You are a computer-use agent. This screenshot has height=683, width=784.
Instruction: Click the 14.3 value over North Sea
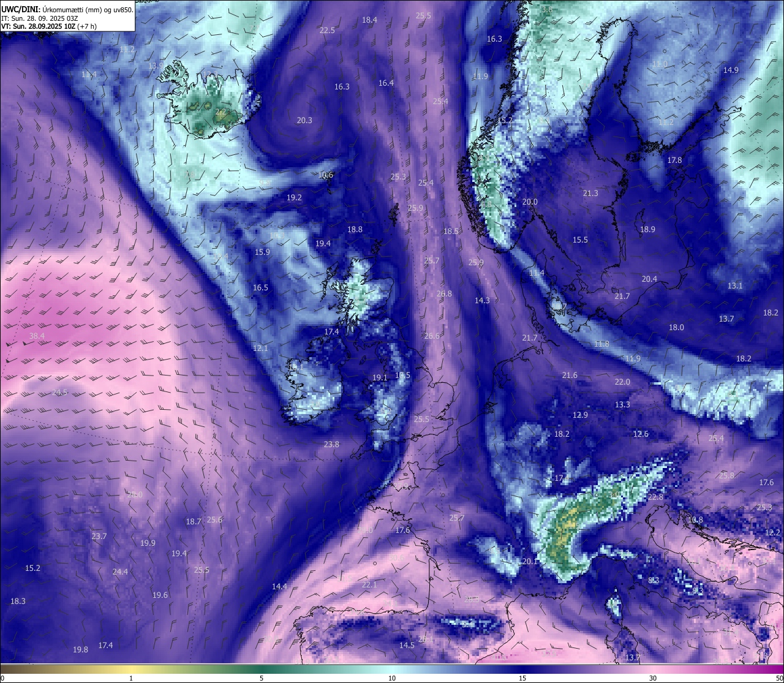point(482,301)
